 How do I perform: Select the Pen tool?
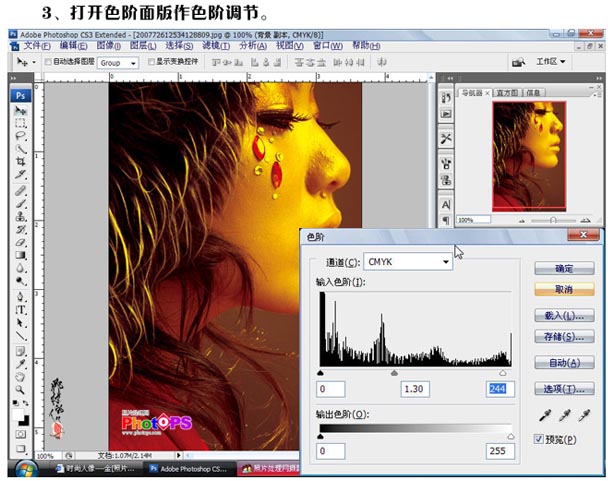21,297
